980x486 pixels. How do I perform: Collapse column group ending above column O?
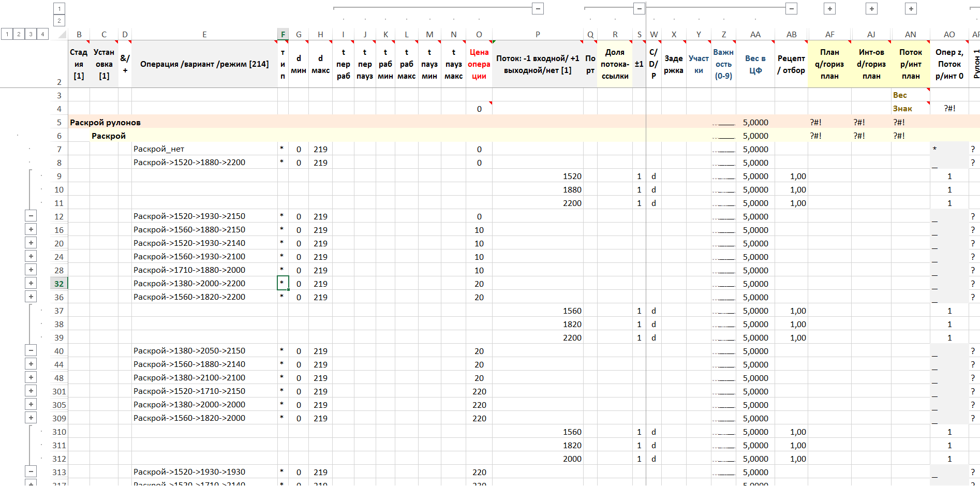click(538, 8)
